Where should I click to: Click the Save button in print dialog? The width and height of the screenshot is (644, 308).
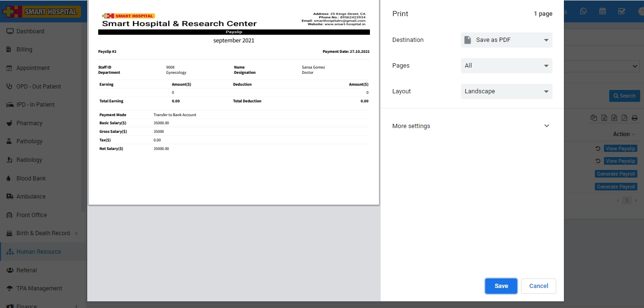click(x=501, y=286)
